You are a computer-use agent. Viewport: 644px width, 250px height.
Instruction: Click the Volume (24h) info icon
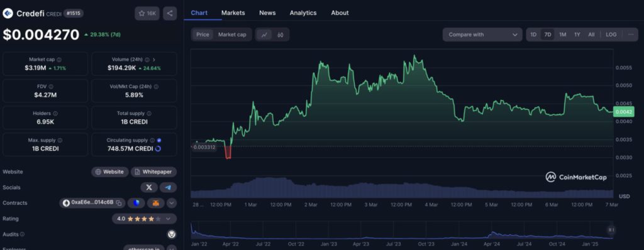tap(147, 60)
